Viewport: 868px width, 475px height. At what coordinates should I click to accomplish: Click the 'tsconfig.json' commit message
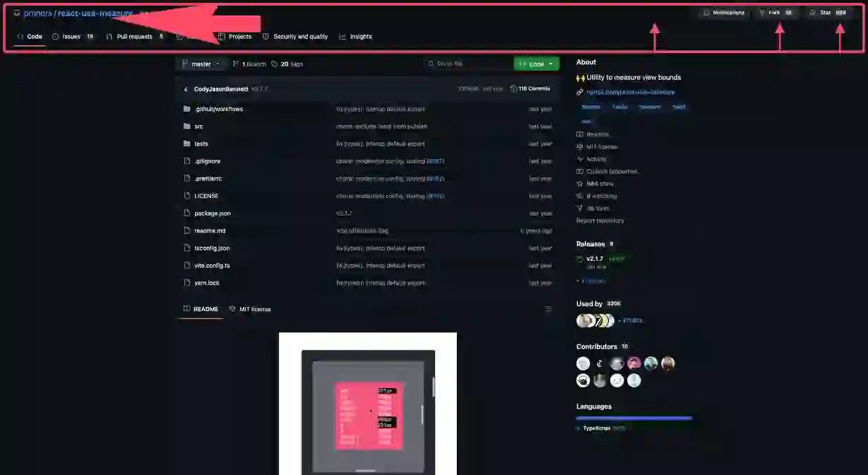click(x=381, y=248)
